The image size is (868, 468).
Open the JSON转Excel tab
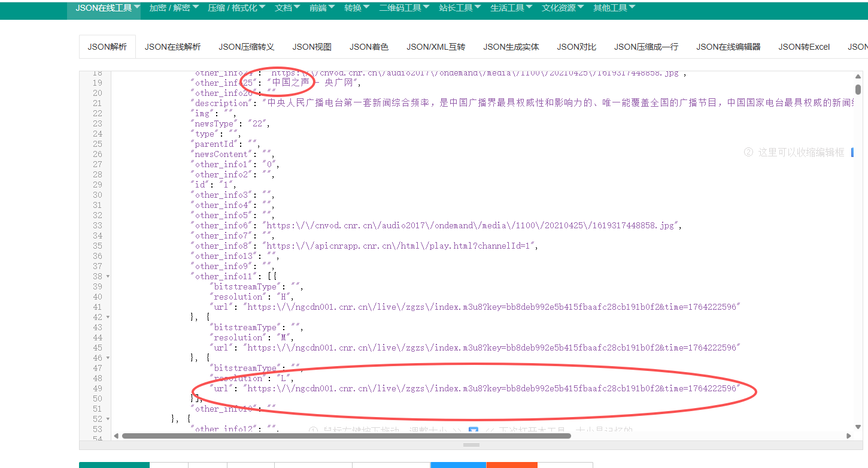(804, 47)
